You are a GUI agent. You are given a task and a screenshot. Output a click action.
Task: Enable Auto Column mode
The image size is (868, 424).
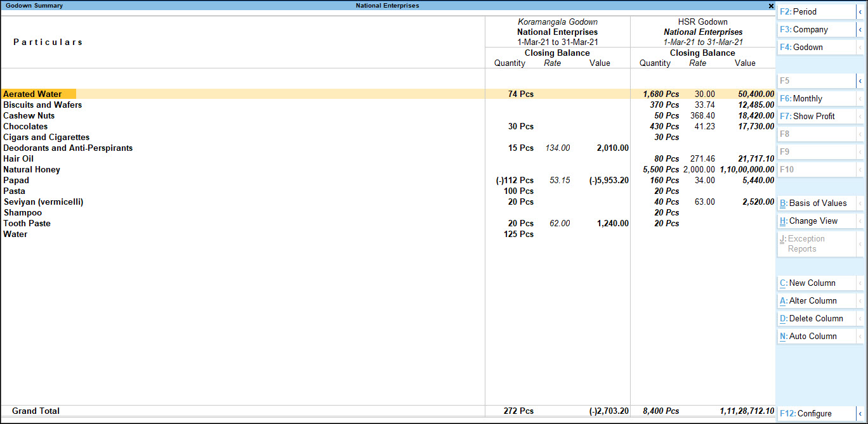(x=815, y=335)
